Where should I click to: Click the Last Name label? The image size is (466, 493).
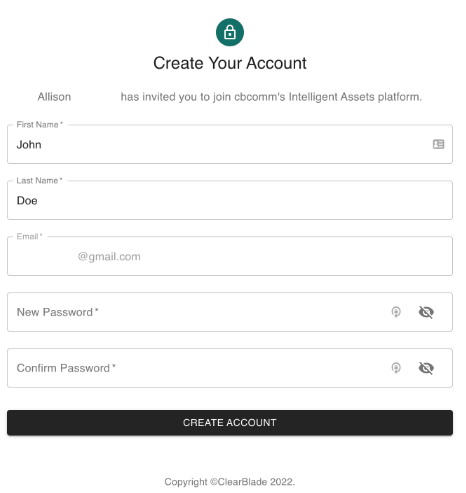coord(40,183)
